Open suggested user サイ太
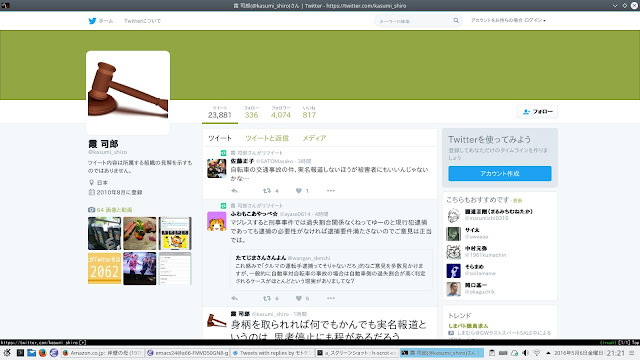The height and width of the screenshot is (360, 640). click(472, 230)
